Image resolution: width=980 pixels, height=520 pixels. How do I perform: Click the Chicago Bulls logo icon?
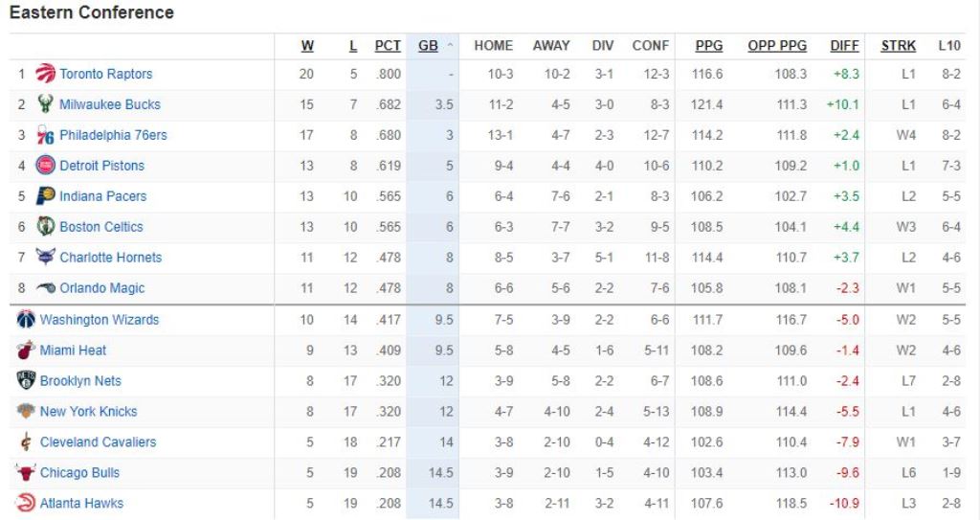coord(26,473)
